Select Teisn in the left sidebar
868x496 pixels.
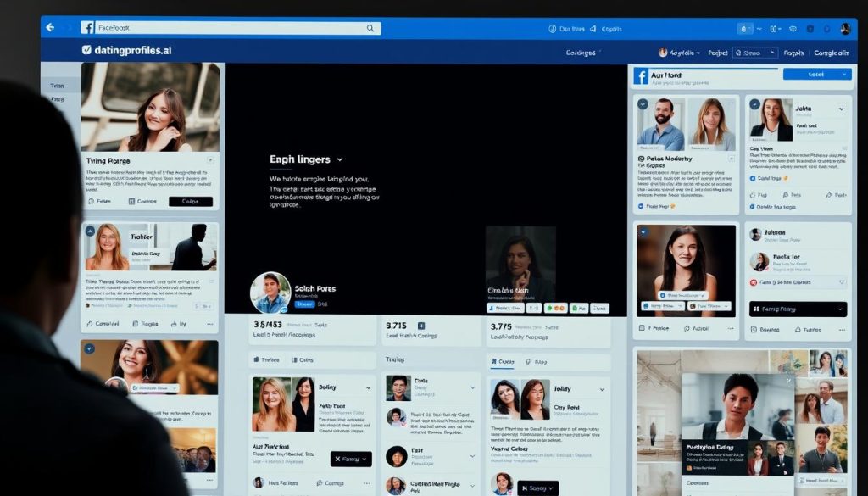(x=57, y=86)
